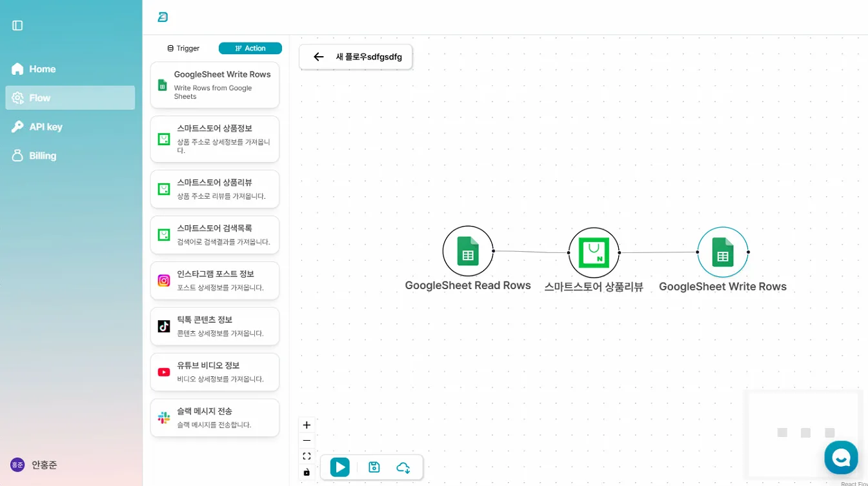Collapse the left sidebar panel

(x=17, y=25)
